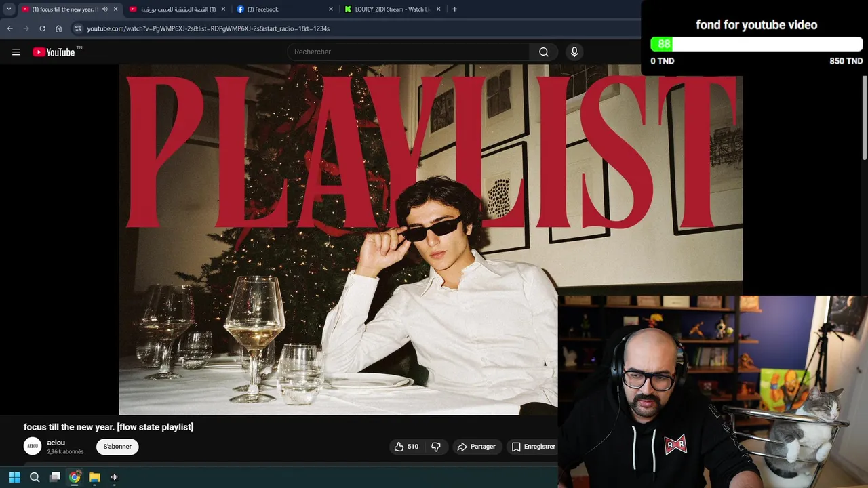Screen dimensions: 868x488
Task: Switch to the Facebook tab
Action: pos(285,9)
